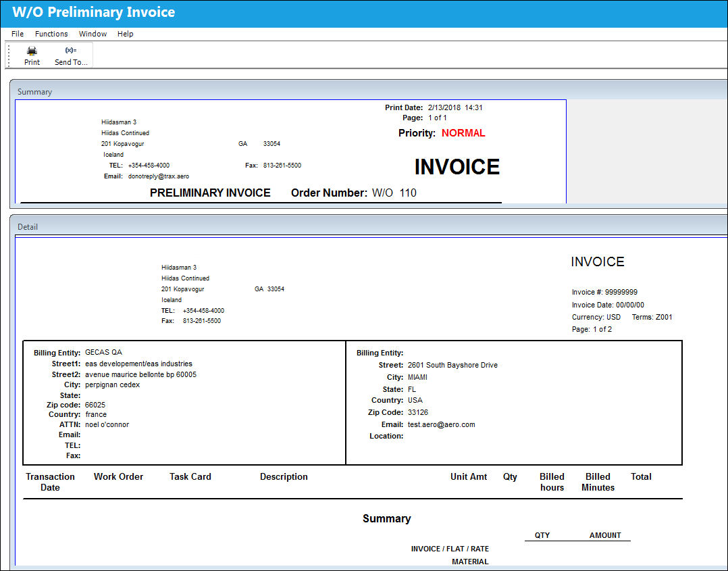Image resolution: width=728 pixels, height=571 pixels.
Task: Click Invoice Date 00/00/00
Action: (x=608, y=305)
